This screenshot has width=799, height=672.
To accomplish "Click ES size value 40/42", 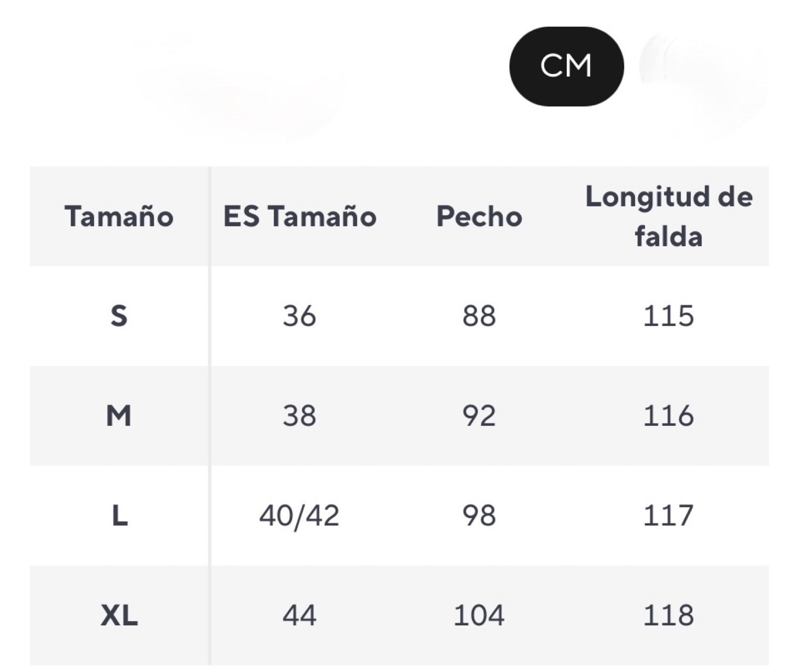I will [x=299, y=516].
